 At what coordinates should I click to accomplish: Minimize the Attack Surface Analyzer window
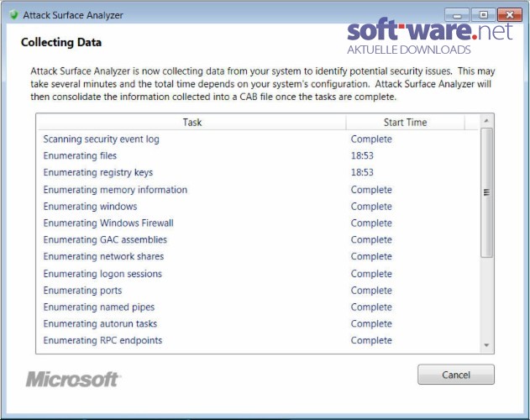pos(457,15)
